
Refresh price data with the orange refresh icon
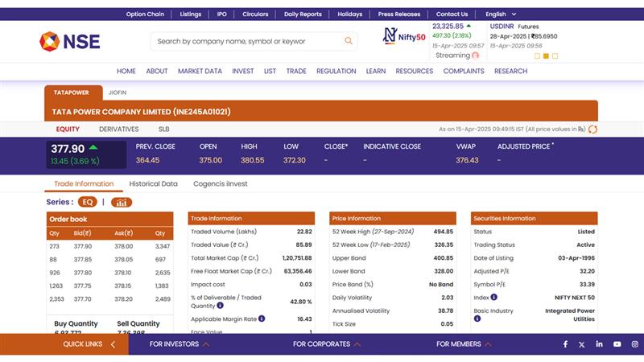[x=592, y=130]
